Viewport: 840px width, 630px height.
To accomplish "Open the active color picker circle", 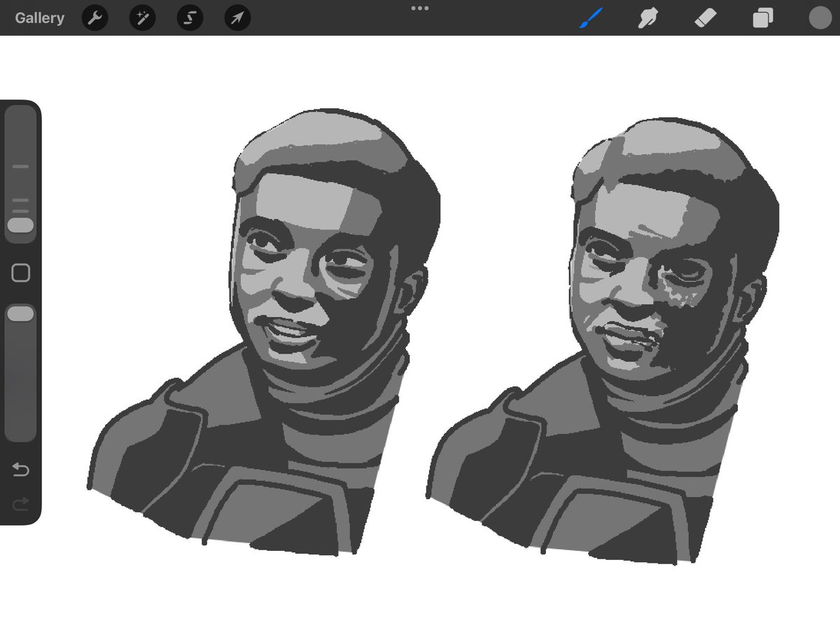I will pos(820,17).
